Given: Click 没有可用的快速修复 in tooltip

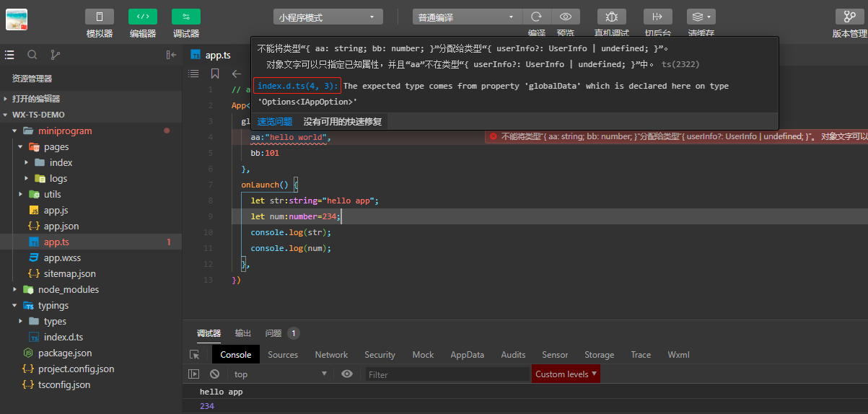Looking at the screenshot, I should point(343,121).
